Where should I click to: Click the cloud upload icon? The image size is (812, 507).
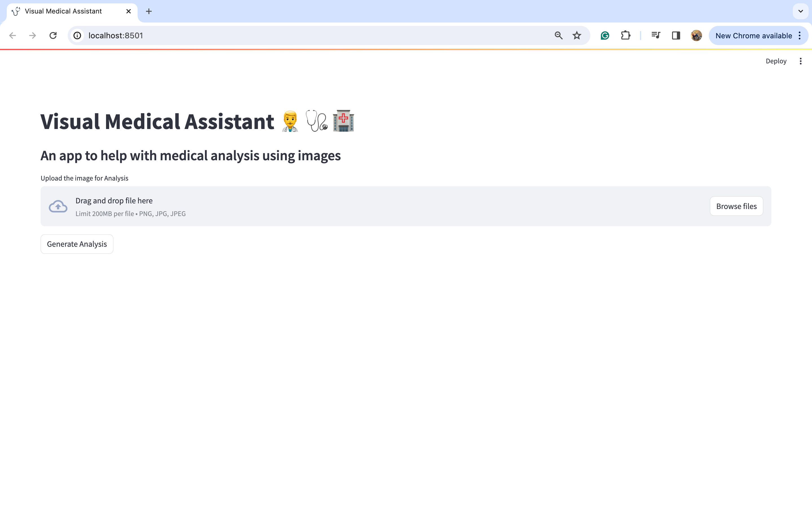[58, 206]
